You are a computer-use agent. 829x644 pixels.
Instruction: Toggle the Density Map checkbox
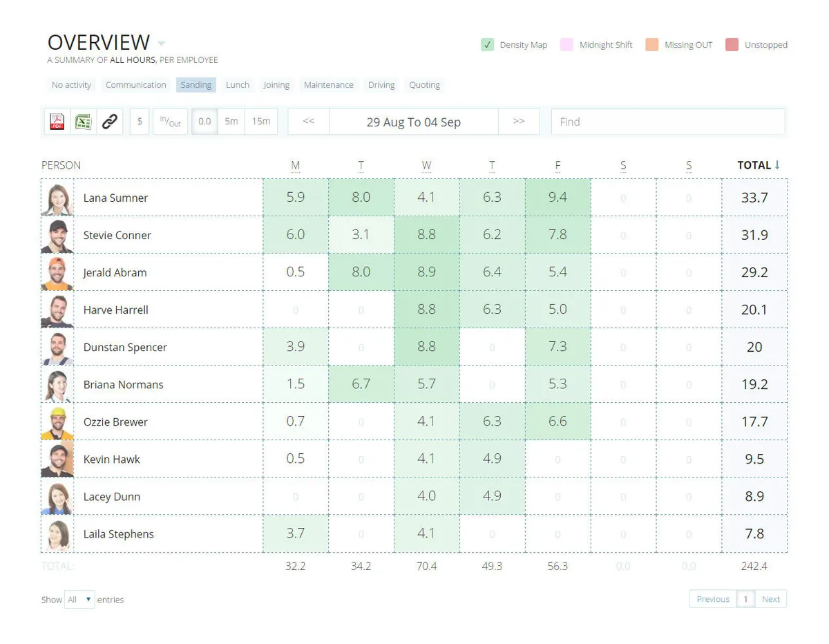click(488, 45)
